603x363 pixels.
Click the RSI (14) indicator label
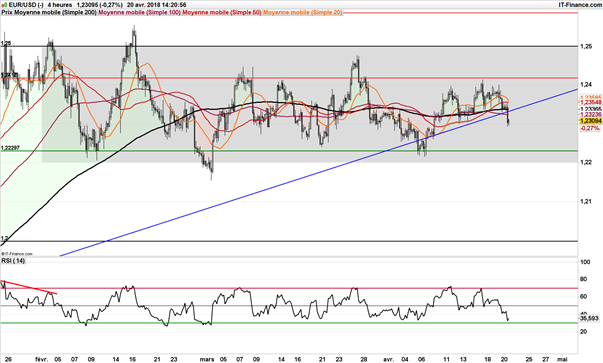(13, 261)
